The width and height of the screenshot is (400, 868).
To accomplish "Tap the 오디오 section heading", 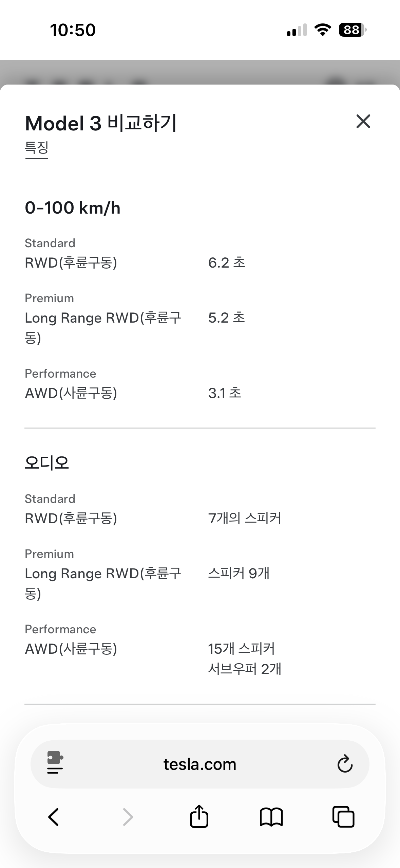I will click(x=47, y=463).
